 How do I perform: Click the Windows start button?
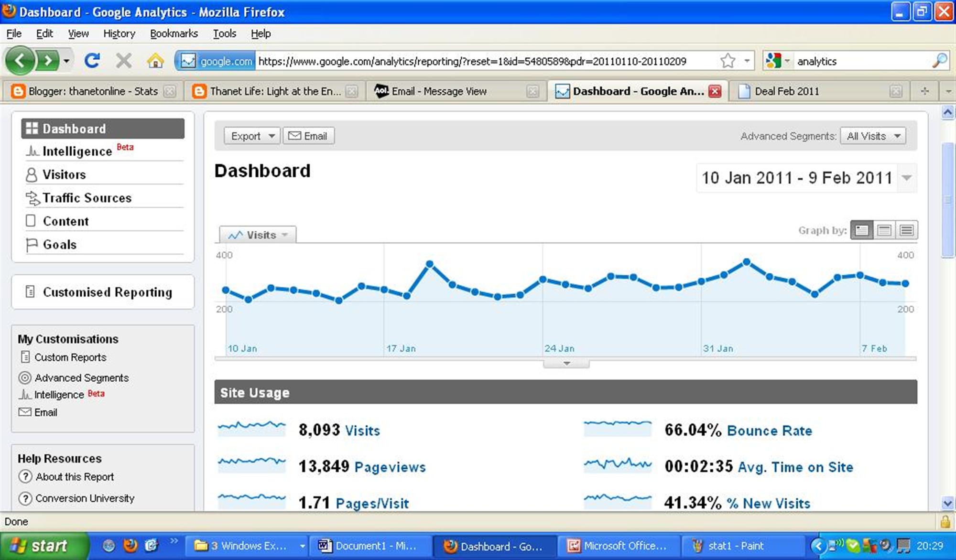point(43,545)
